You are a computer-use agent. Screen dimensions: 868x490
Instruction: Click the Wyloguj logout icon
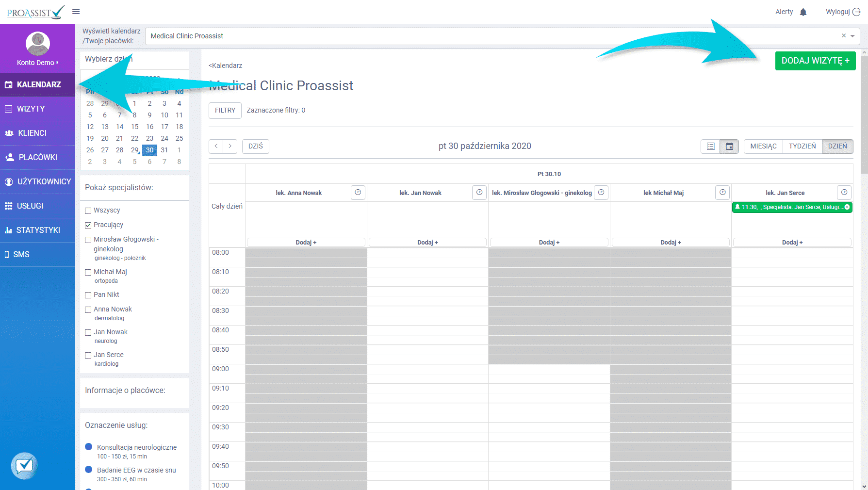(856, 12)
